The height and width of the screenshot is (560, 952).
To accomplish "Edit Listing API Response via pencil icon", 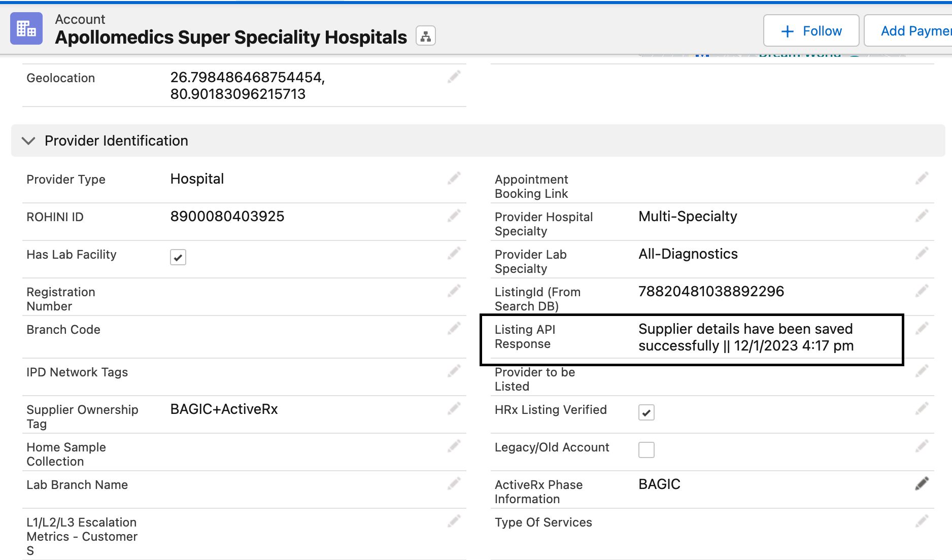I will coord(922,329).
